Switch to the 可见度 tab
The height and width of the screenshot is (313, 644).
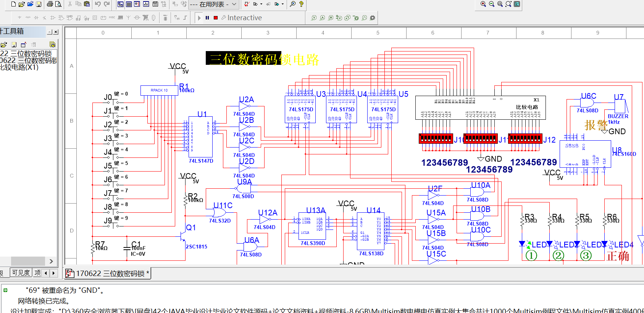pyautogui.click(x=21, y=273)
